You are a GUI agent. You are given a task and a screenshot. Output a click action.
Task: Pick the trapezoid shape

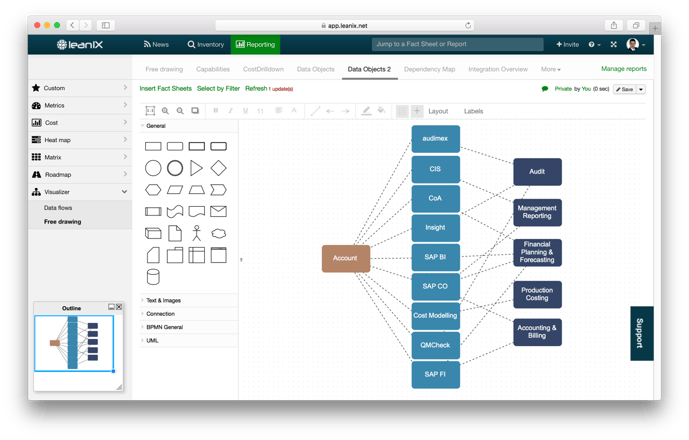tap(196, 190)
